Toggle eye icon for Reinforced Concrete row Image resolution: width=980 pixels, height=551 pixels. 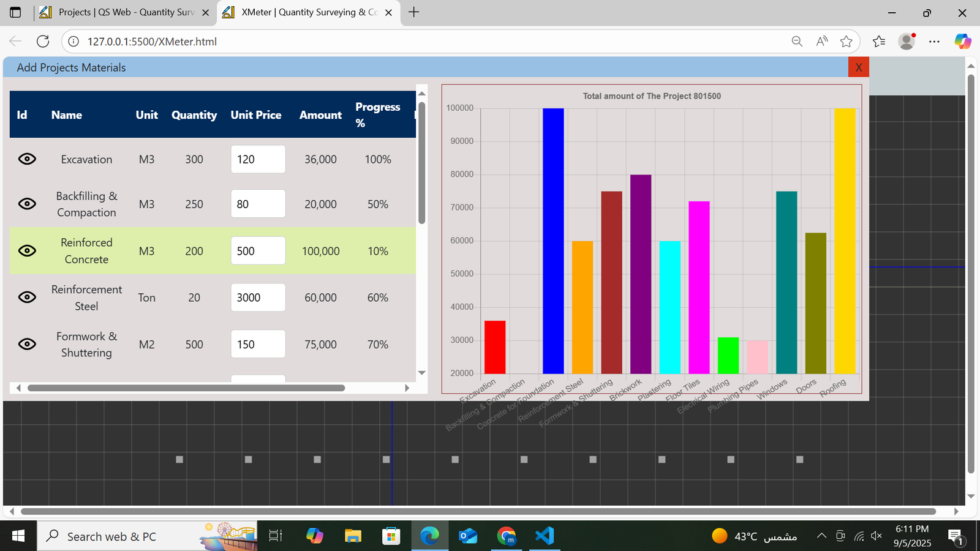coord(27,251)
